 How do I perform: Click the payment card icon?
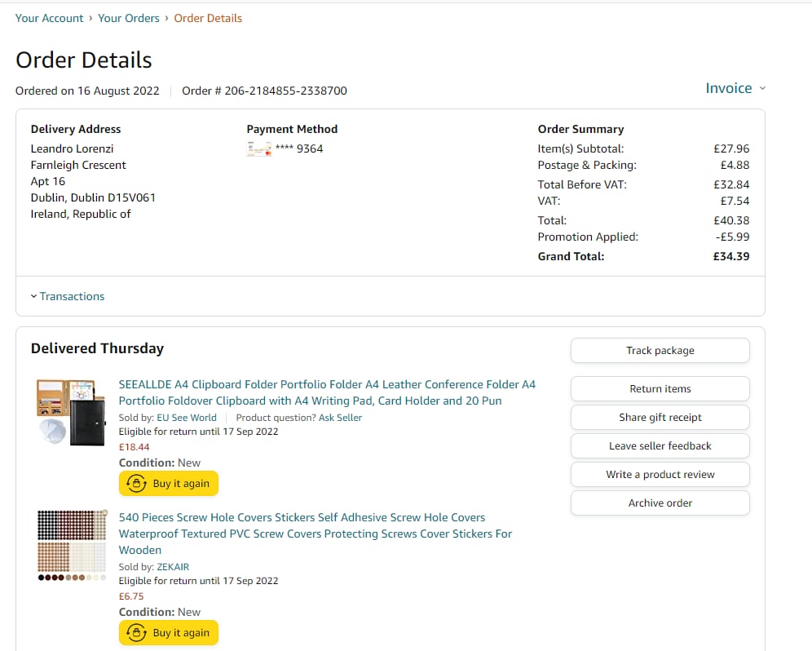point(258,148)
